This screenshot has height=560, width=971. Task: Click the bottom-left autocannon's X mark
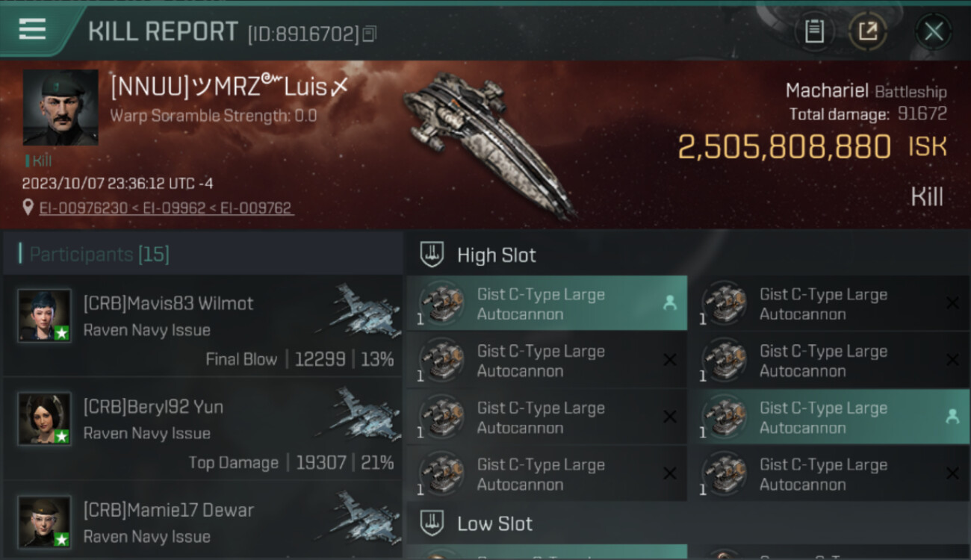coord(669,473)
